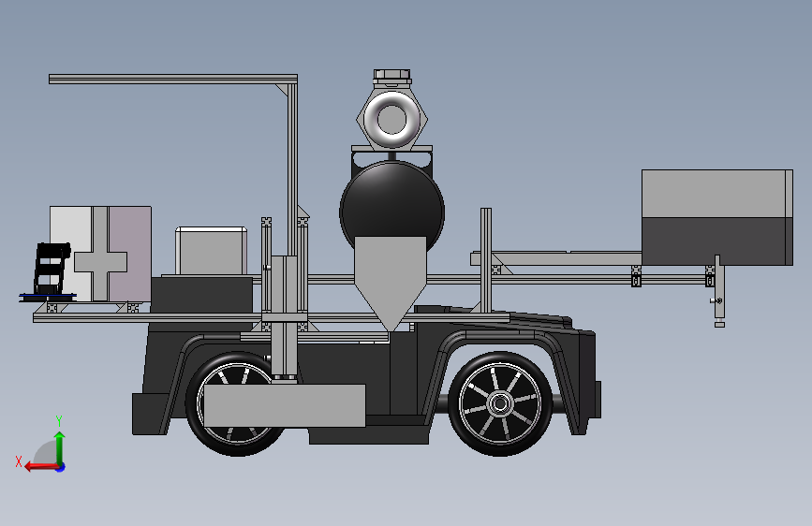Select the horizontal overhead canopy beam
Viewport: 812px width, 526px height.
pos(173,79)
